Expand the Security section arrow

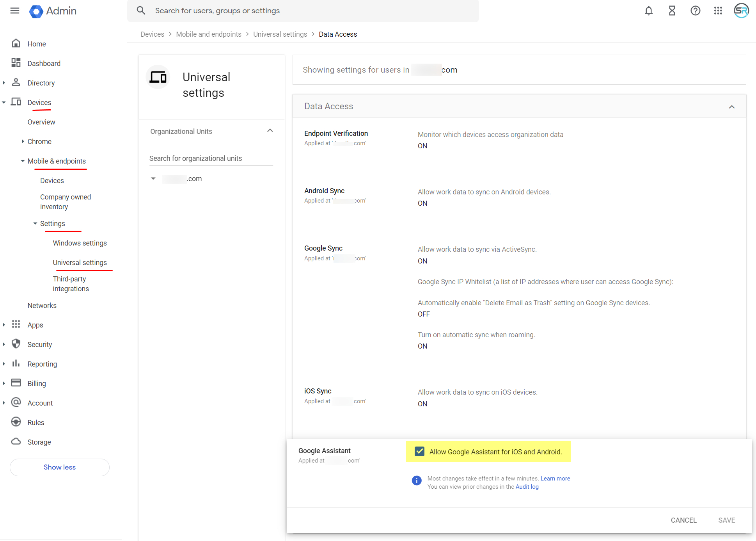point(4,344)
